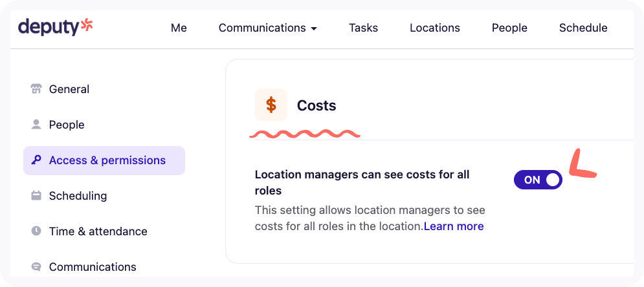Open the Me page in top navigation
644x287 pixels.
pyautogui.click(x=179, y=28)
